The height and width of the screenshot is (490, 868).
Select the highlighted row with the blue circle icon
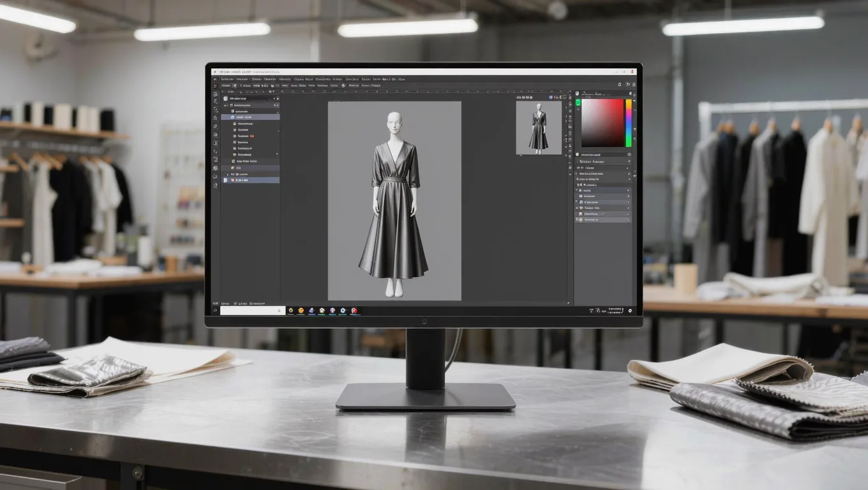pyautogui.click(x=250, y=117)
